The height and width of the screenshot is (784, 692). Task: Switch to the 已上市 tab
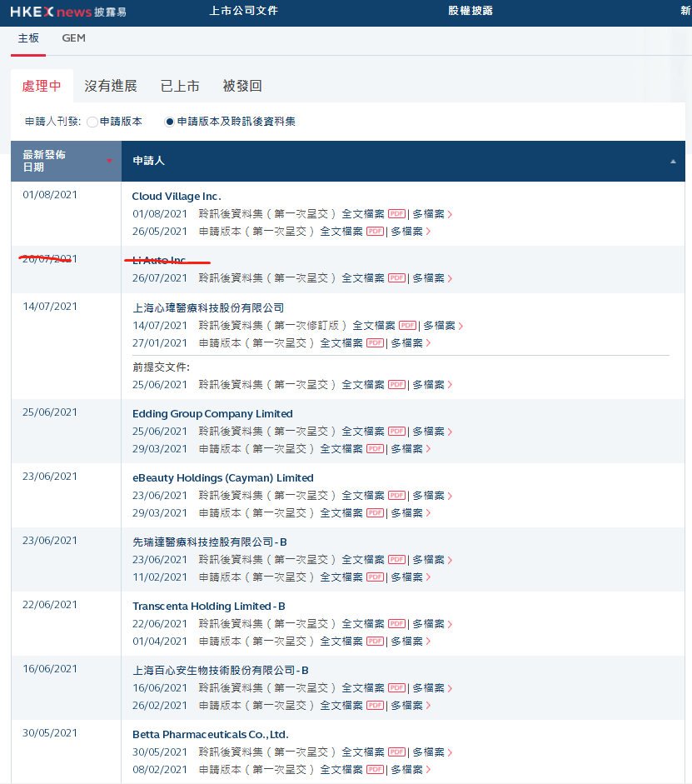click(x=180, y=86)
